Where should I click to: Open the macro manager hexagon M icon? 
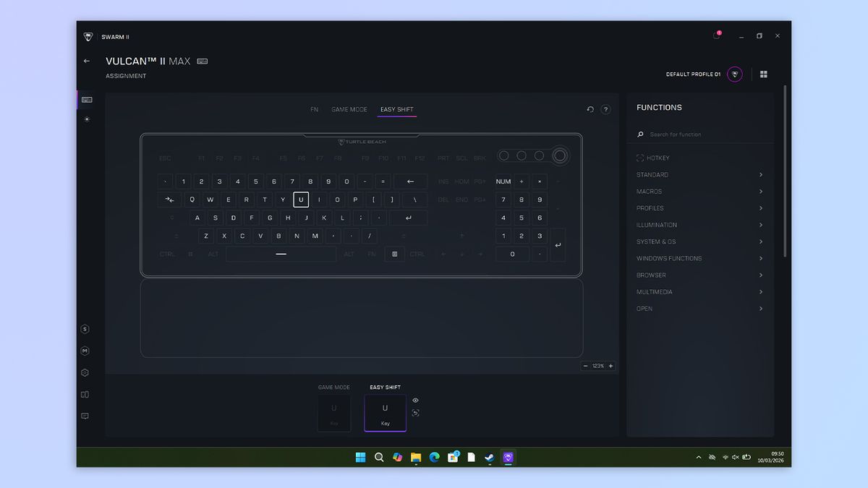point(85,351)
